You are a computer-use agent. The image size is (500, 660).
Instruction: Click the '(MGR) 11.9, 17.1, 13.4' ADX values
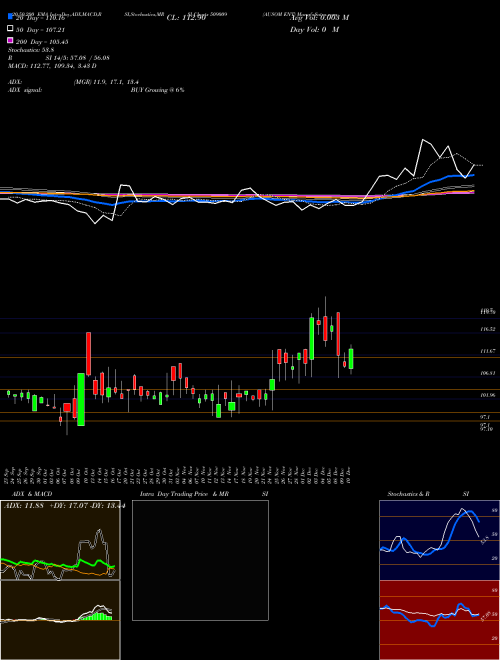point(106,82)
